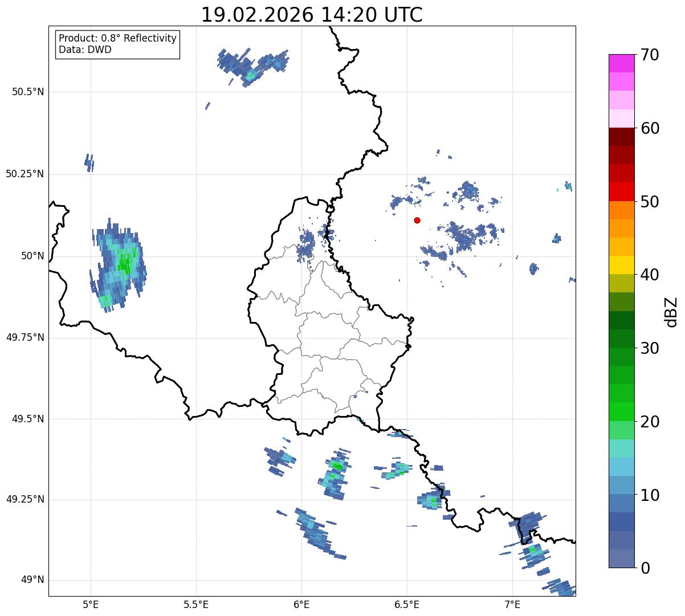Click the 6.5°E longitude label
Image resolution: width=685 pixels, height=616 pixels.
pyautogui.click(x=407, y=604)
